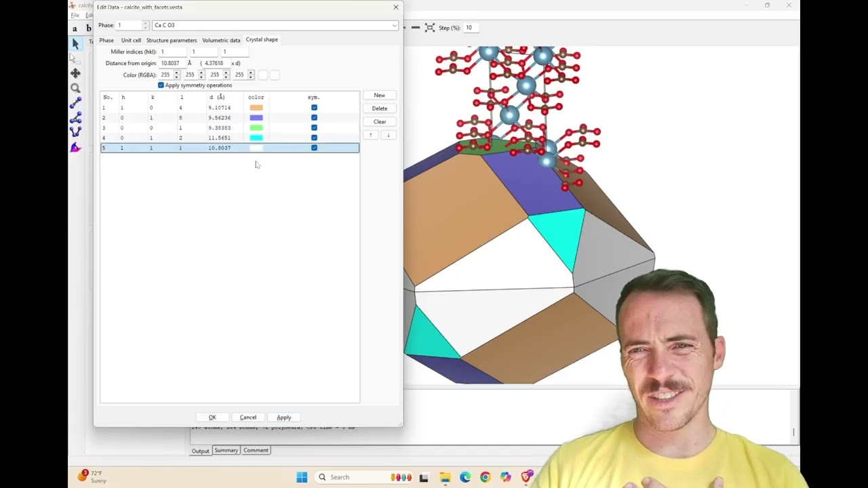Screen dimensions: 868x488
Task: Open Microsoft Edge from taskbar
Action: tap(465, 477)
